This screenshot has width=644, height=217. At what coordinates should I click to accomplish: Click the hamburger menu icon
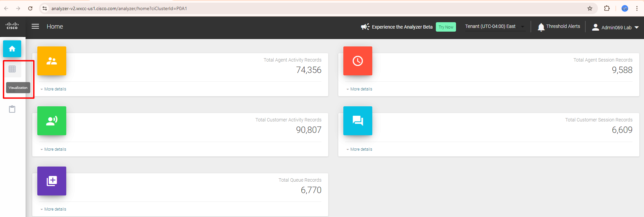pyautogui.click(x=35, y=26)
